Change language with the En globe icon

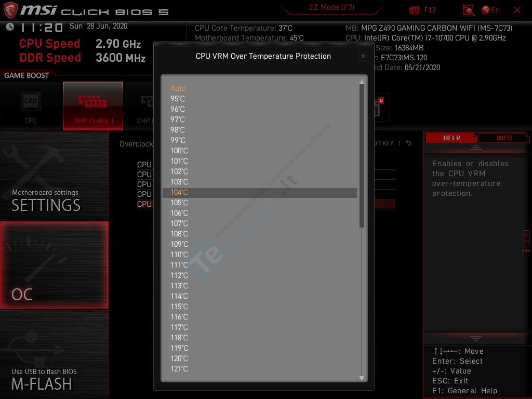coord(490,10)
